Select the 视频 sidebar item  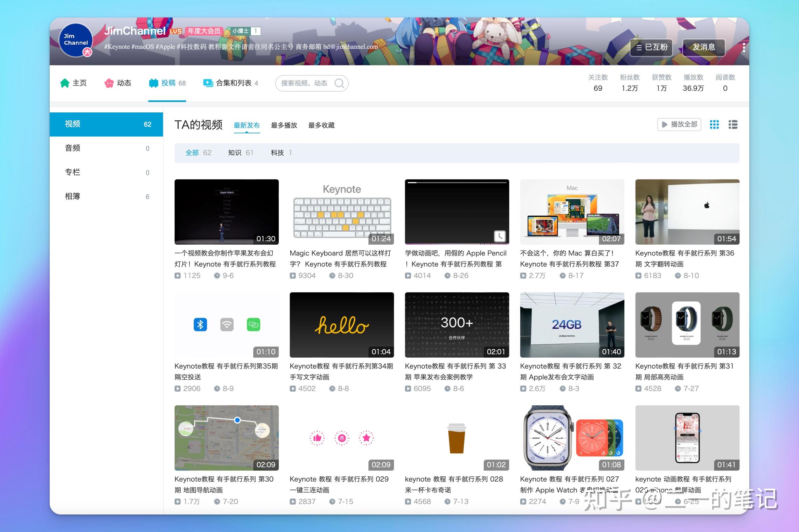tap(106, 124)
